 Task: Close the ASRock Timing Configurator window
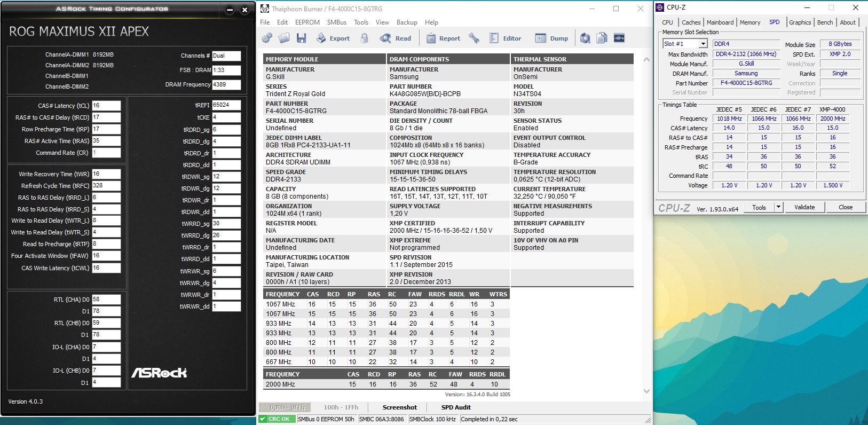pos(244,10)
